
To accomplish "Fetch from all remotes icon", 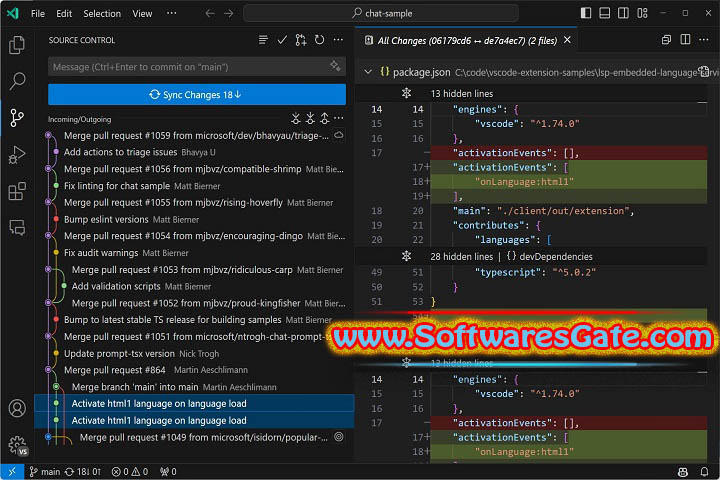I will pos(296,119).
